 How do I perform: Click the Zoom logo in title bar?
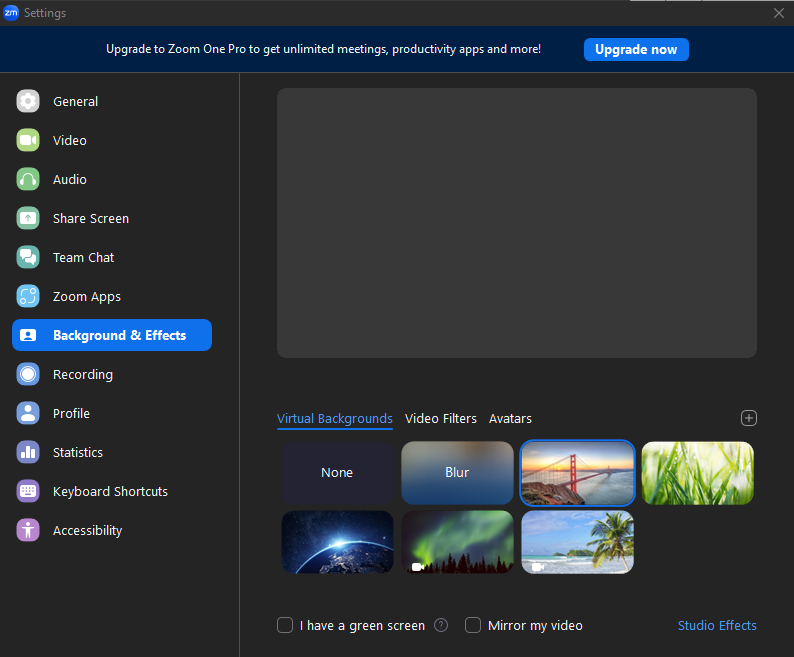(11, 13)
